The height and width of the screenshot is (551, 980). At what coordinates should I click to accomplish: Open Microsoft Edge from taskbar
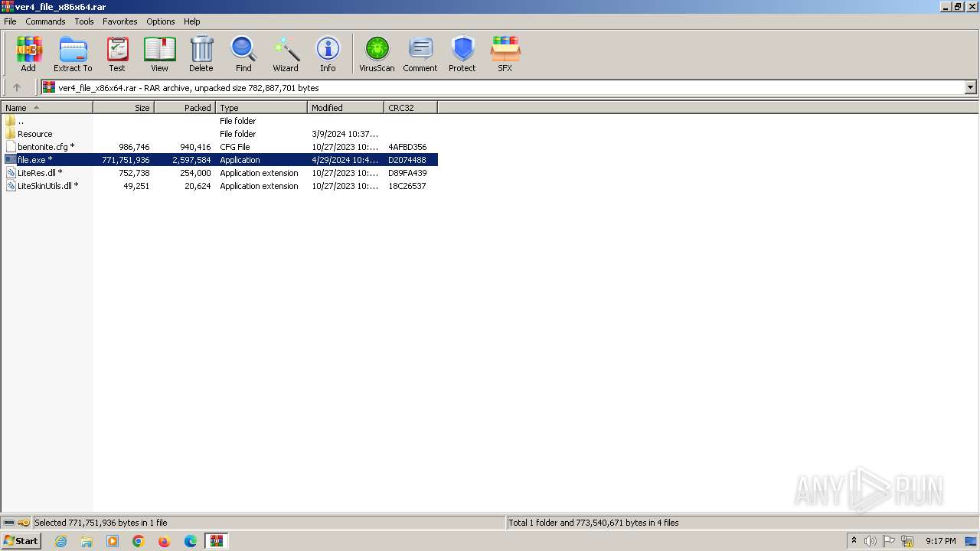pos(191,541)
